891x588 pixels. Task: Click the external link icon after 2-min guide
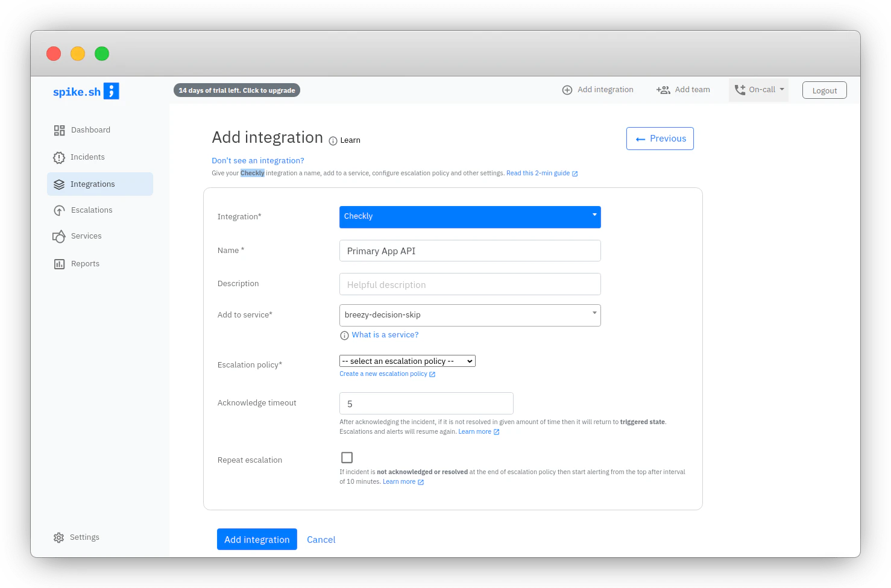coord(575,174)
